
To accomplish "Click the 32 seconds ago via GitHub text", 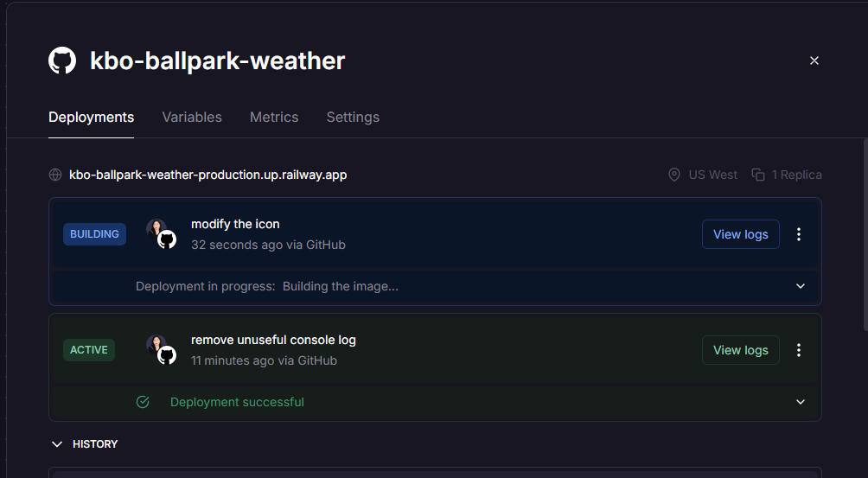I will 269,245.
